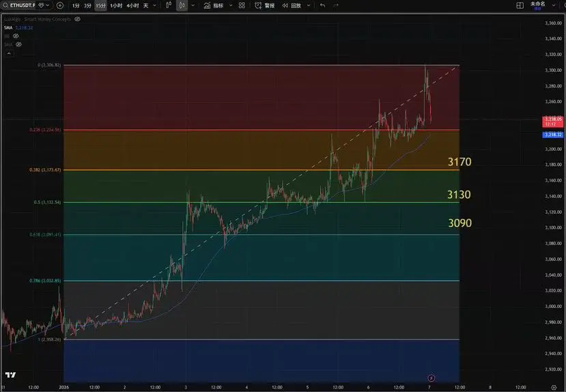Click the 未命名 layout name
566x392 pixels.
point(537,5)
